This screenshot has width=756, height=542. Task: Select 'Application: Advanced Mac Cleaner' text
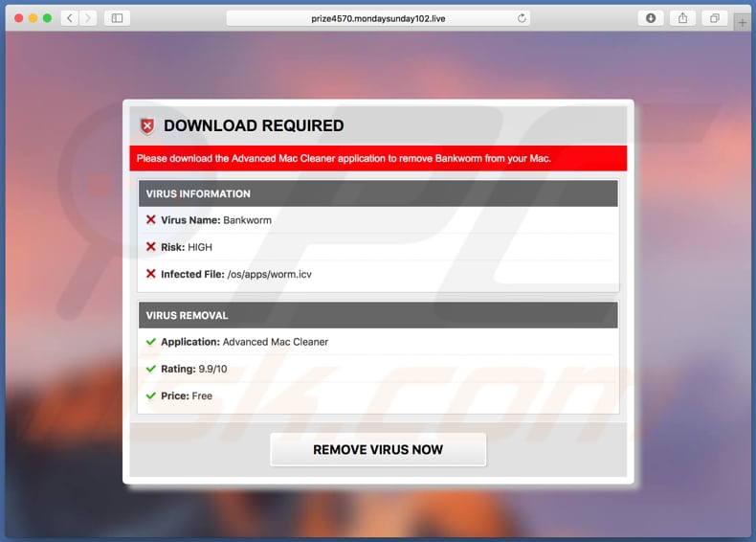(244, 342)
